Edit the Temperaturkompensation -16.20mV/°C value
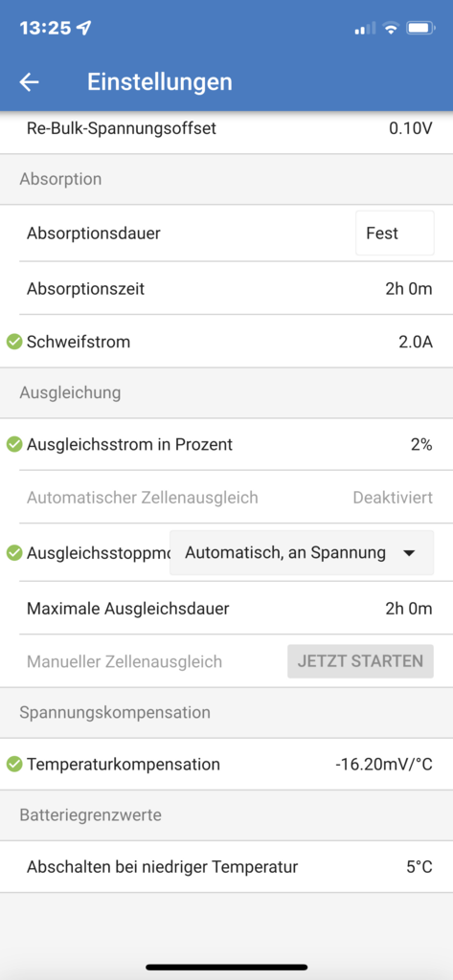453x980 pixels. click(x=383, y=765)
